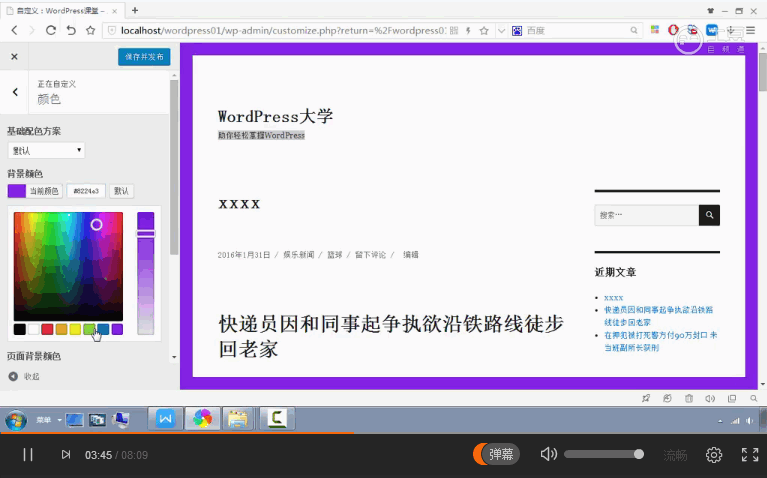Screen dimensions: 767x478
Task: Bookmark page using star left of address bar
Action: (90, 30)
